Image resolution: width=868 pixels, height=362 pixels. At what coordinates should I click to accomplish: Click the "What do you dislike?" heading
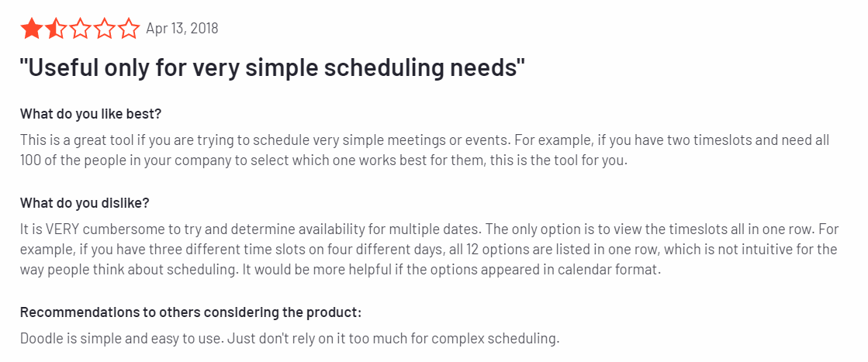pyautogui.click(x=85, y=202)
